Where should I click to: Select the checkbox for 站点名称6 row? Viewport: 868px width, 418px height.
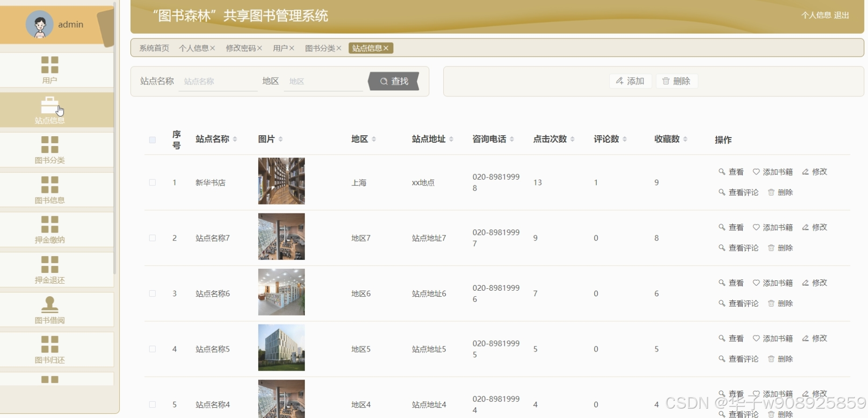(x=152, y=293)
